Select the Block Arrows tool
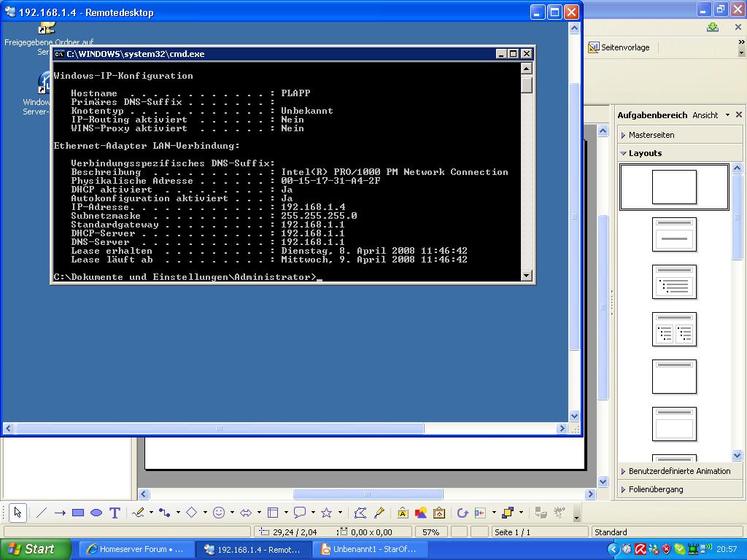 (x=246, y=513)
